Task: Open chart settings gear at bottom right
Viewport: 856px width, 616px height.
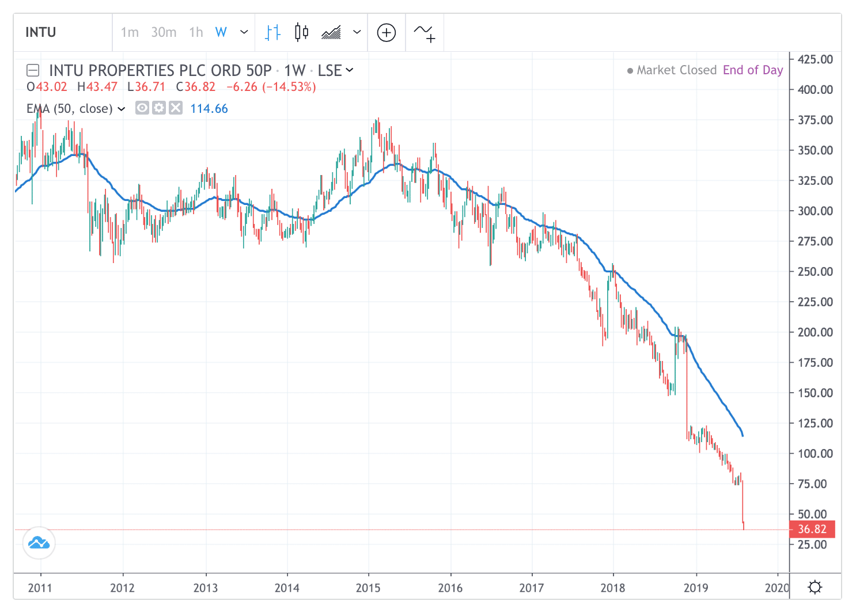Action: click(815, 587)
